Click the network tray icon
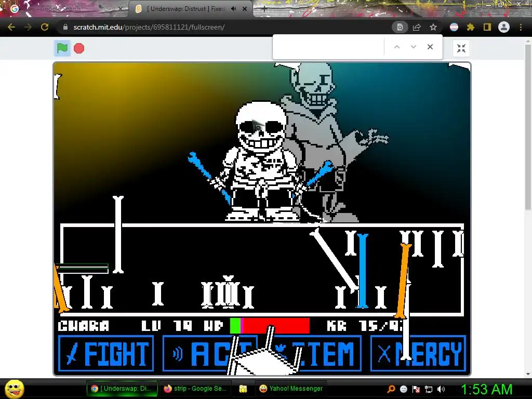 point(429,389)
